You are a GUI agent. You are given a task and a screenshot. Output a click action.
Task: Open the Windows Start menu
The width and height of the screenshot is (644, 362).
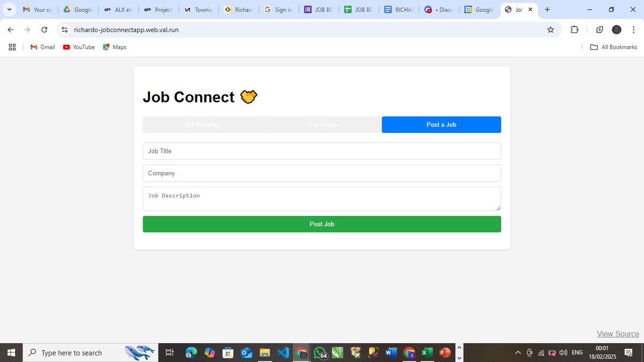(11, 353)
